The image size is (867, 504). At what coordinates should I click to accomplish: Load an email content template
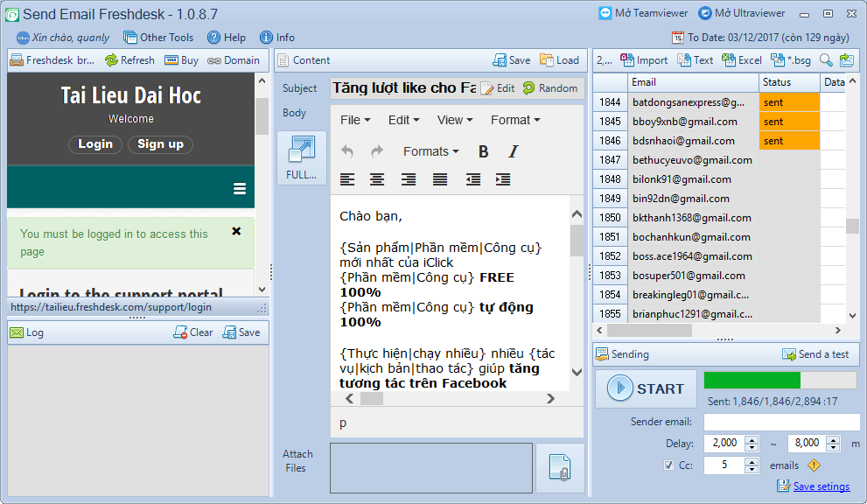click(560, 60)
